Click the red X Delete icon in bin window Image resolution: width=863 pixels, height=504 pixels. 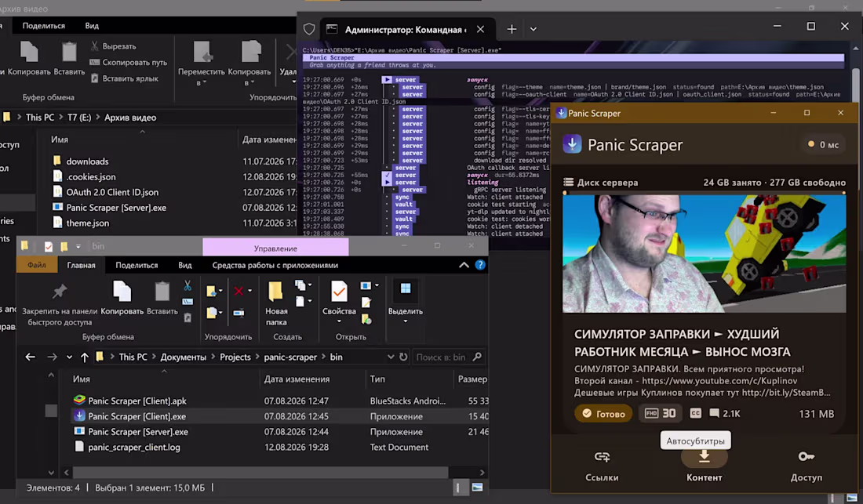coord(239,291)
